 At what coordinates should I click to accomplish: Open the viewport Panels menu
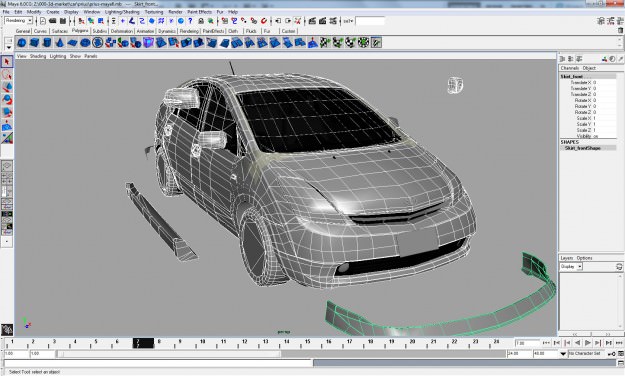(90, 56)
